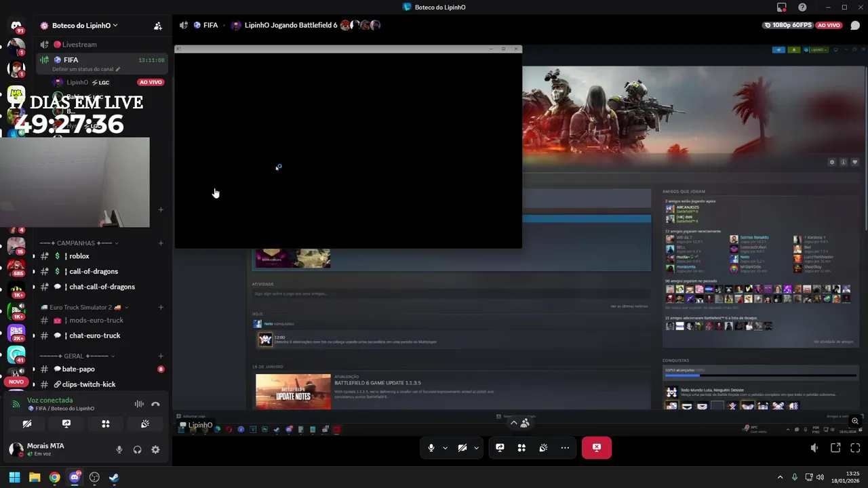The image size is (868, 488).
Task: Stop watching stream red button
Action: click(597, 447)
